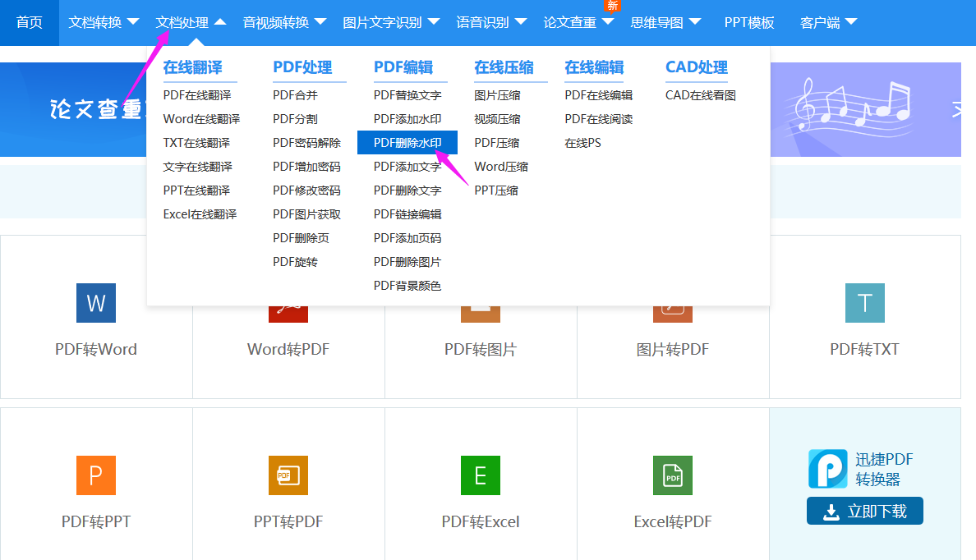Click the 论文查重 banner on the left

coord(73,109)
